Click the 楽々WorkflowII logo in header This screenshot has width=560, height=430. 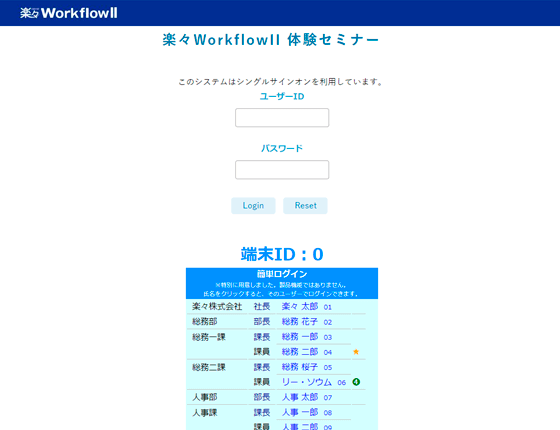click(69, 13)
